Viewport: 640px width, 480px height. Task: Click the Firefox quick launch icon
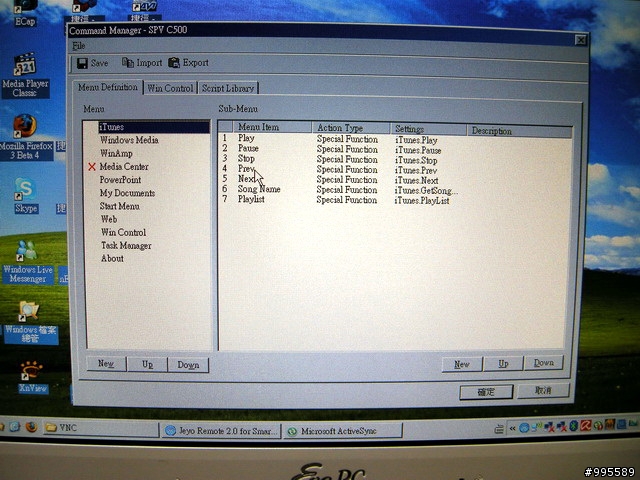pyautogui.click(x=31, y=427)
